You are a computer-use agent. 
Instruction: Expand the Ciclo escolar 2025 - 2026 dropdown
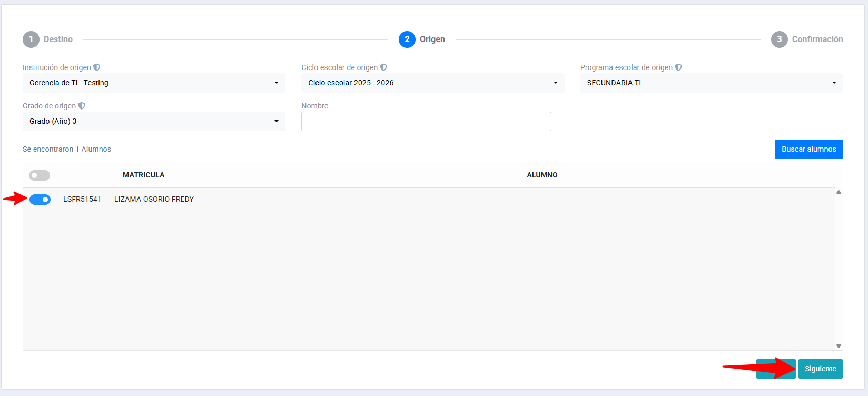(432, 83)
